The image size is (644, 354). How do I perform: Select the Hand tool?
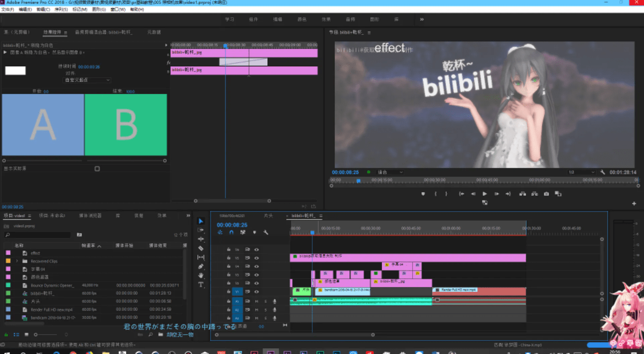point(201,275)
